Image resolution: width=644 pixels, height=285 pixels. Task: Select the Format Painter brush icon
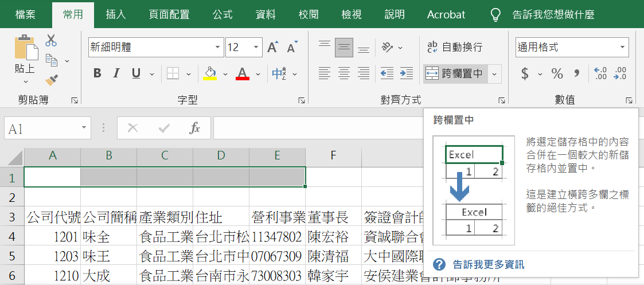click(x=52, y=80)
